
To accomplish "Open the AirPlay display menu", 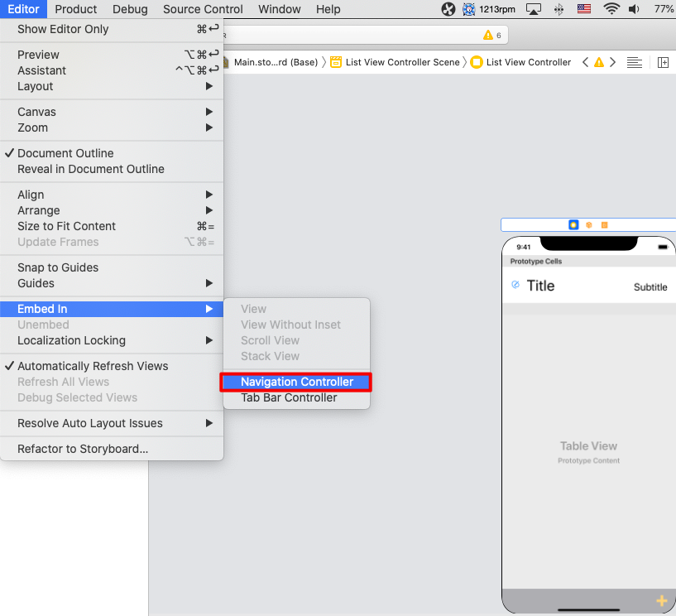I will (534, 9).
